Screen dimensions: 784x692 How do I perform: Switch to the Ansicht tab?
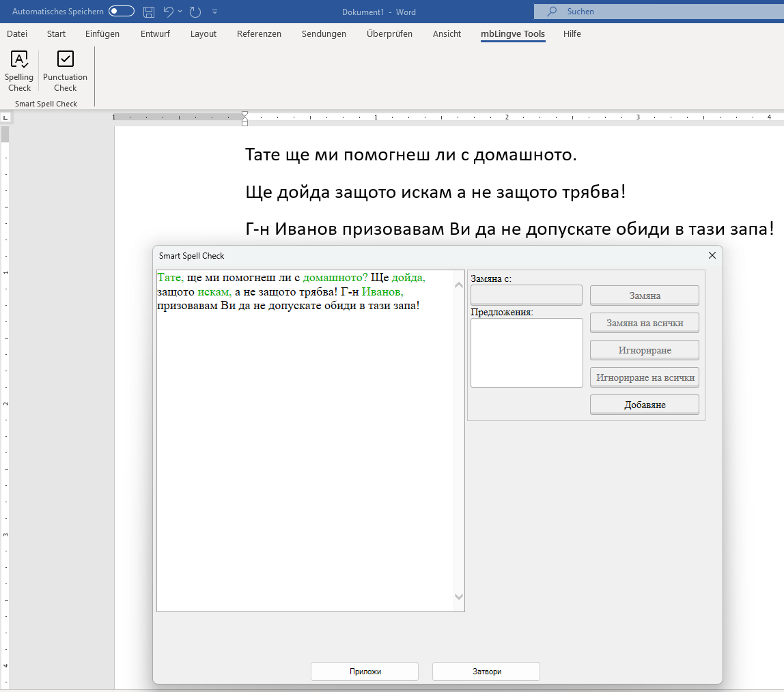[x=447, y=33]
